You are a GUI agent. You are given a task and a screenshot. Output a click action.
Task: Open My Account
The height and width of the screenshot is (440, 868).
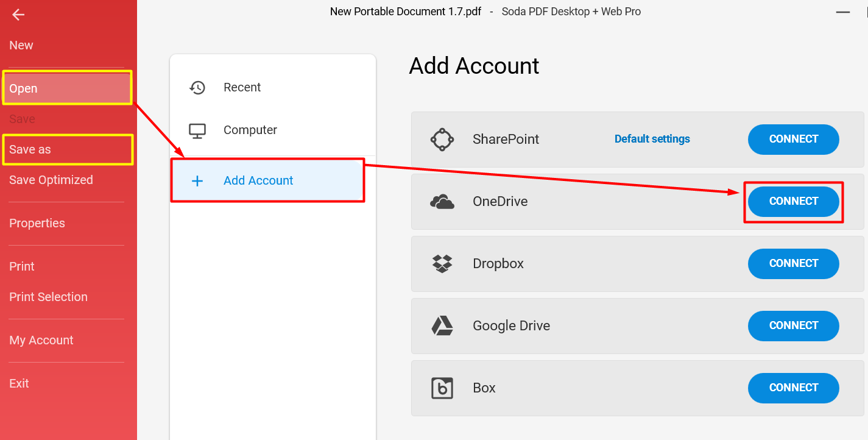(41, 340)
